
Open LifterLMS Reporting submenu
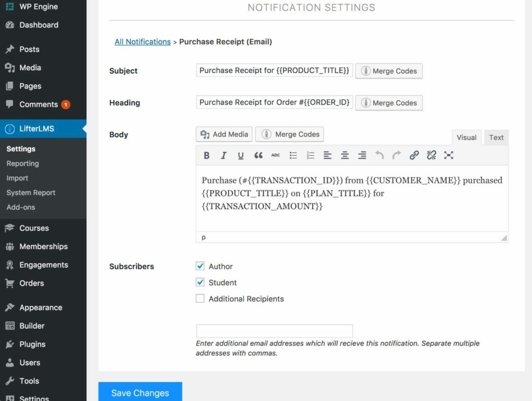pyautogui.click(x=22, y=163)
